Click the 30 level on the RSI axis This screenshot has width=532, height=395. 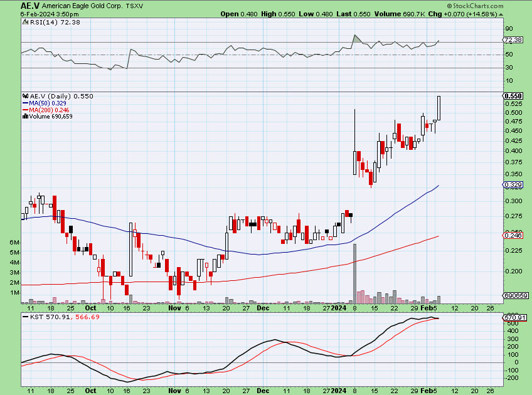(509, 68)
